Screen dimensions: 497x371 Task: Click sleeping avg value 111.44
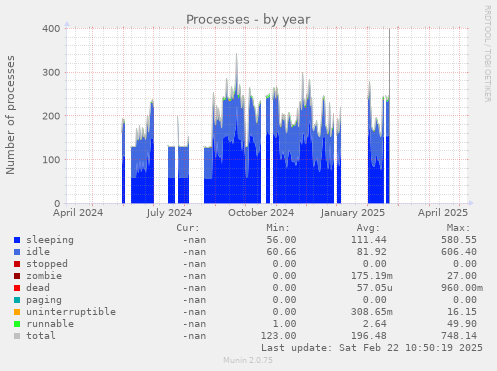pos(369,240)
